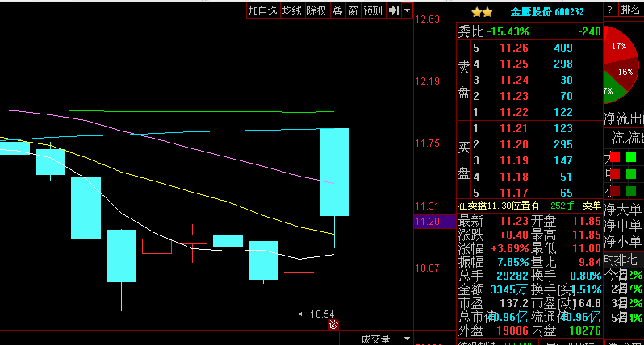Click the purple 11.20 price axis tag
The width and height of the screenshot is (644, 345).
[x=424, y=222]
